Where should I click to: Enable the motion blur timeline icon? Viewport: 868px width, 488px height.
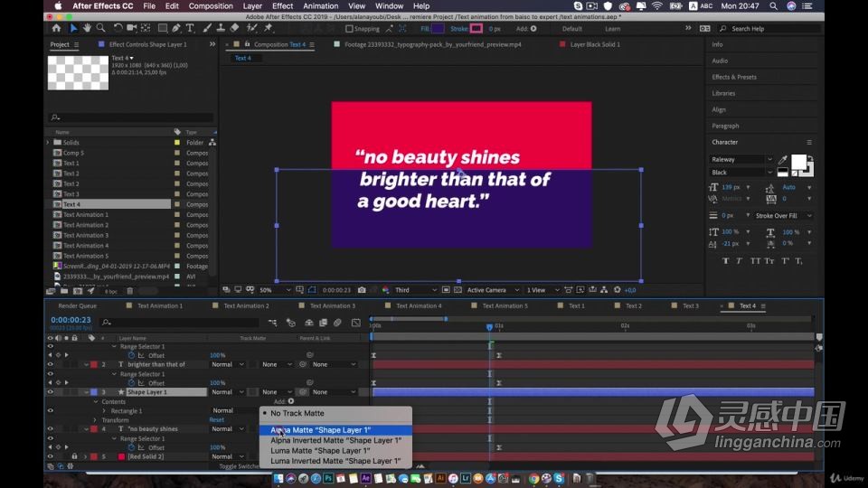coord(337,323)
